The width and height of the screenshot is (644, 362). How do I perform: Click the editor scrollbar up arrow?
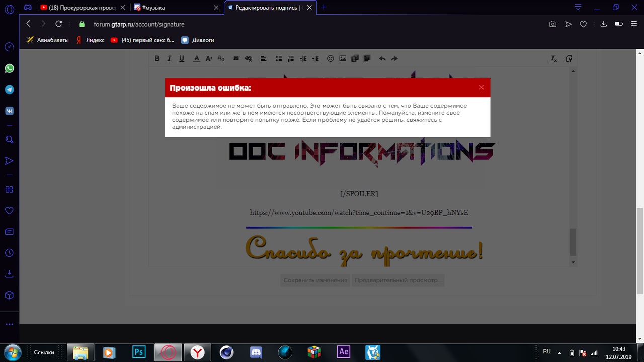(x=573, y=71)
